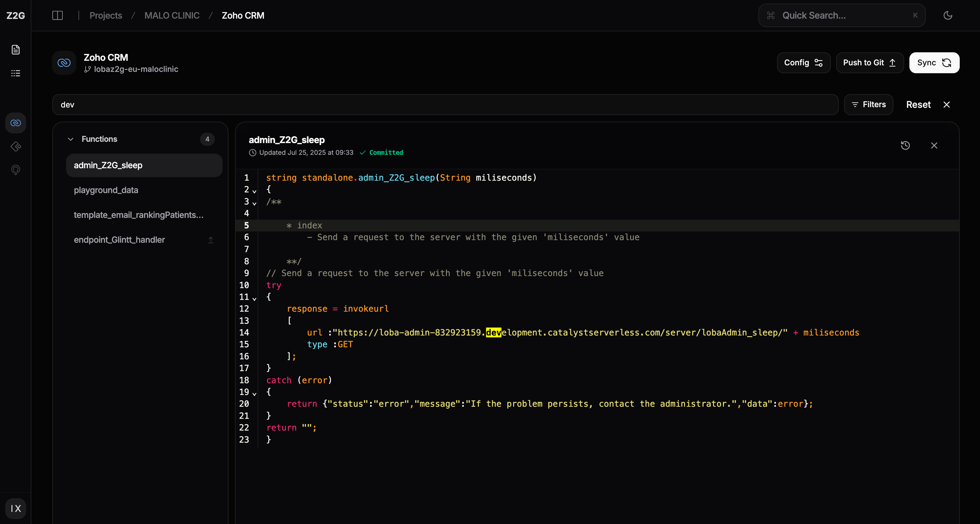
Task: Fold comment block at line 3
Action: [x=254, y=203]
